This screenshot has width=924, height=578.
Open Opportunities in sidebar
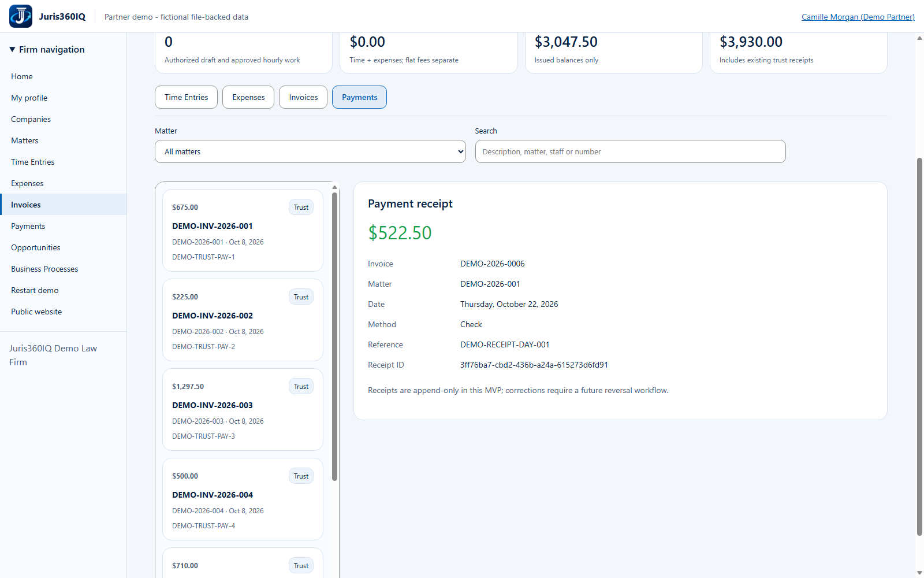click(x=64, y=247)
